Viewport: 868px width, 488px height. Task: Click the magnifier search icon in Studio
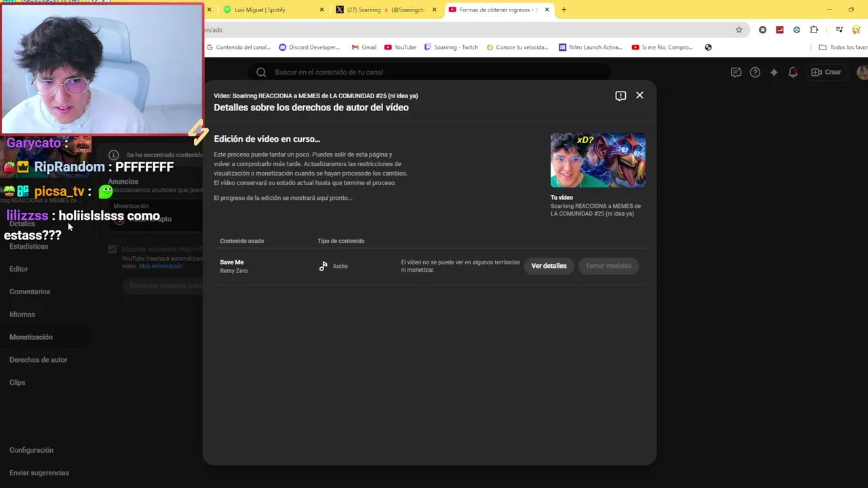(x=261, y=73)
